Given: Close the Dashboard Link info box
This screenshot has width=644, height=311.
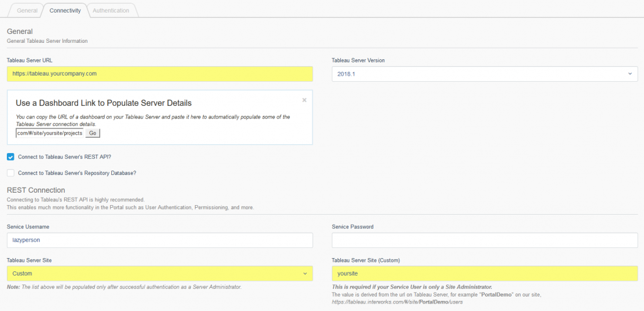Looking at the screenshot, I should tap(304, 99).
